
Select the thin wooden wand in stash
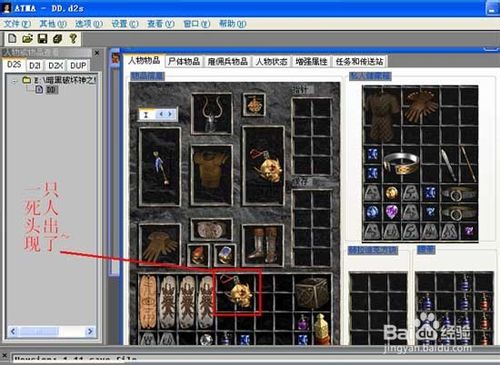(468, 164)
